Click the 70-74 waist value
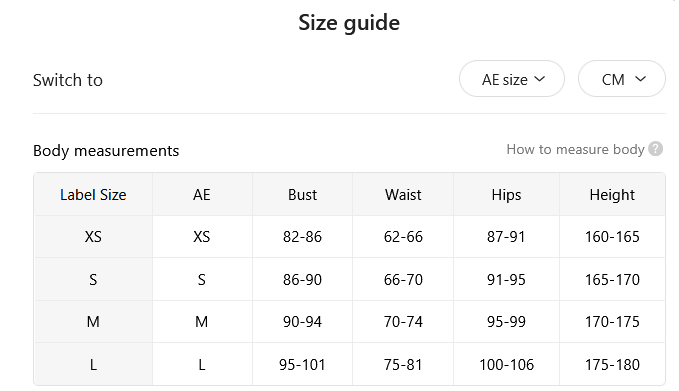The width and height of the screenshot is (679, 391). [x=403, y=322]
